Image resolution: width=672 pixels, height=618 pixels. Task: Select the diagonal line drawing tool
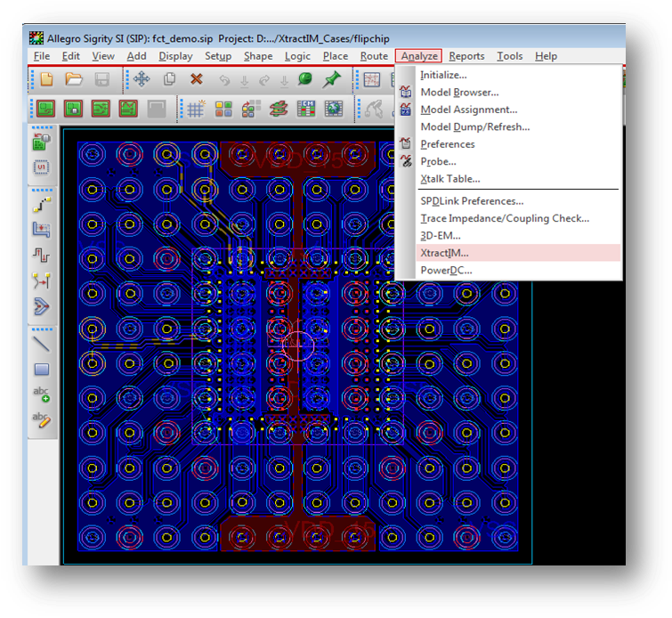coord(41,343)
